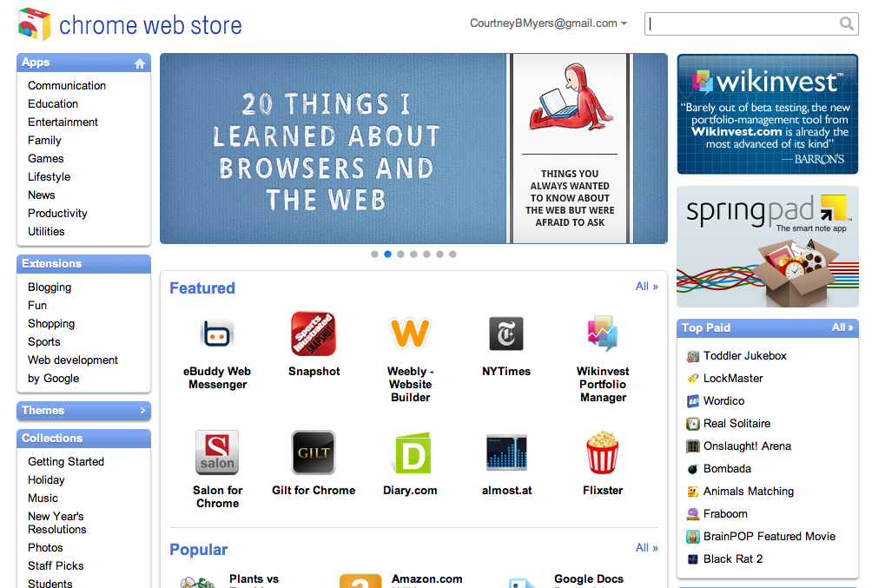Open the wikinvest advertisement banner
Viewport: 872px width, 588px height.
(x=768, y=114)
